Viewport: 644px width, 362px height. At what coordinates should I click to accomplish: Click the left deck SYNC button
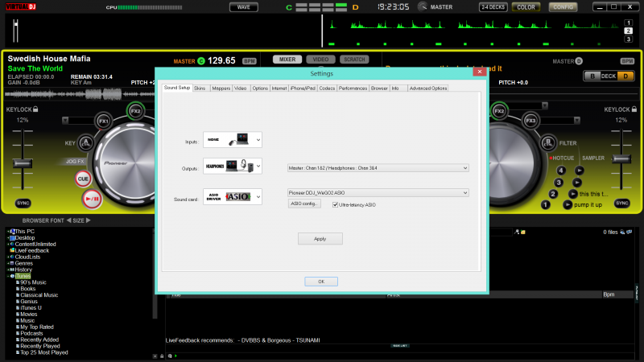pos(23,203)
